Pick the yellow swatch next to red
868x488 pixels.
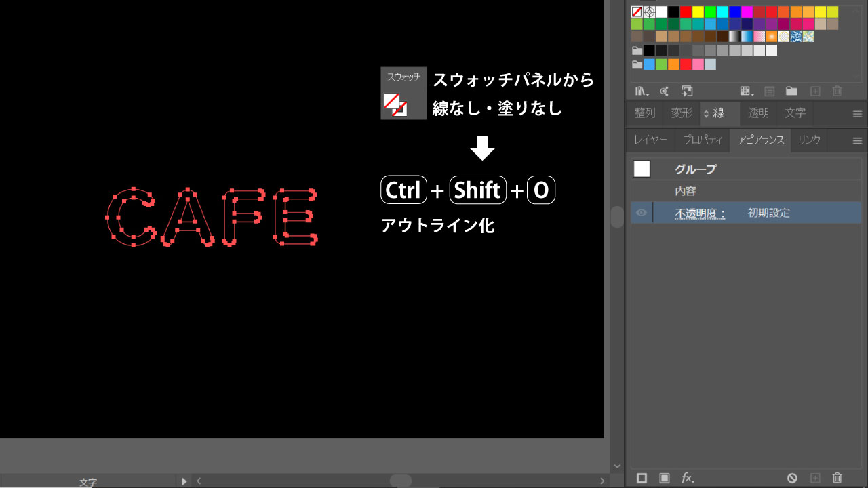click(x=698, y=12)
